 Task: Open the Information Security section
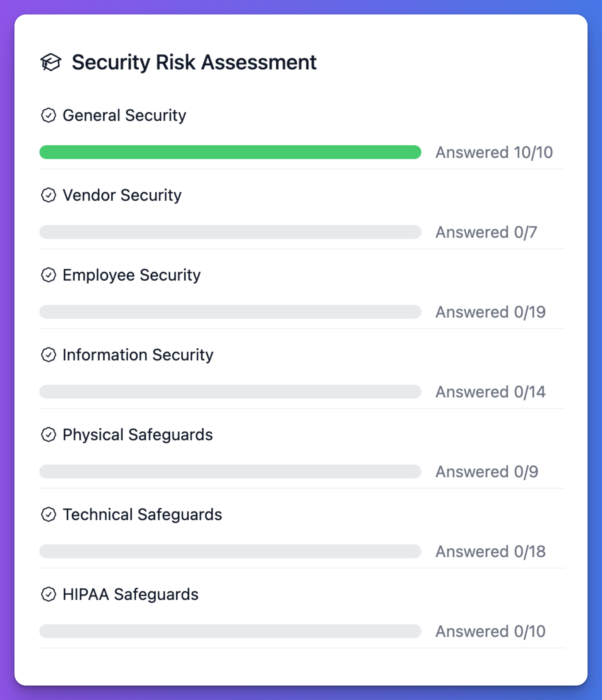[x=138, y=355]
